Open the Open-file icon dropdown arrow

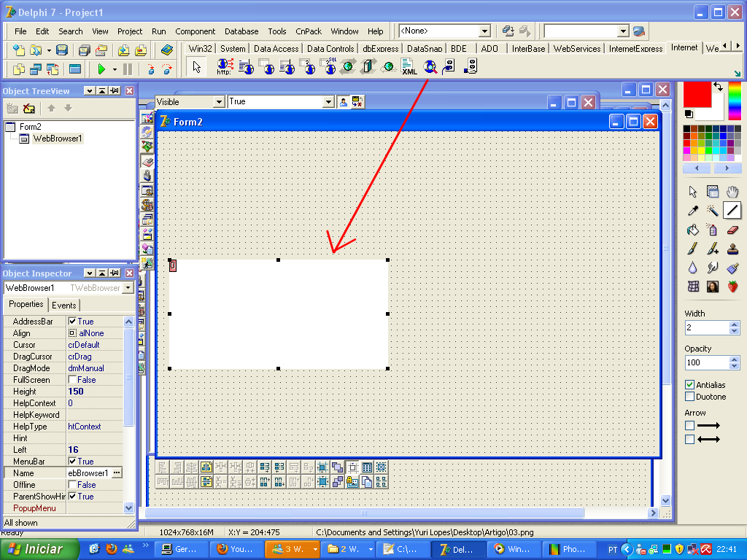tap(49, 50)
